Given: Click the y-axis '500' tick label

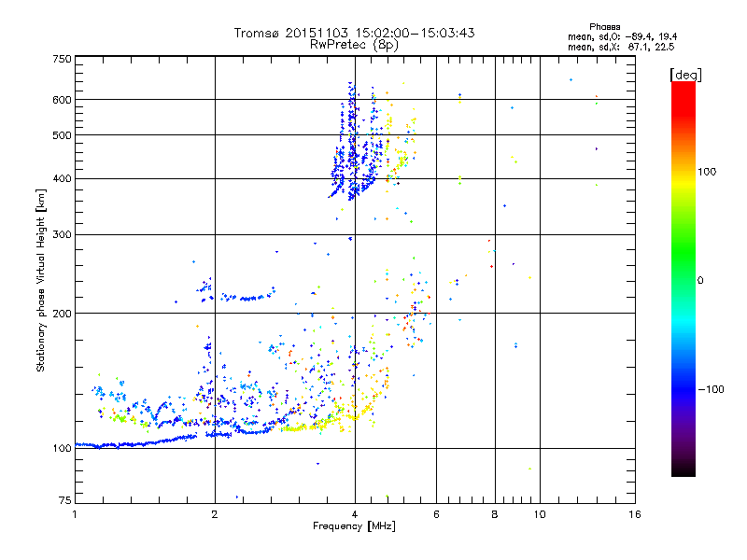Looking at the screenshot, I should coord(62,135).
